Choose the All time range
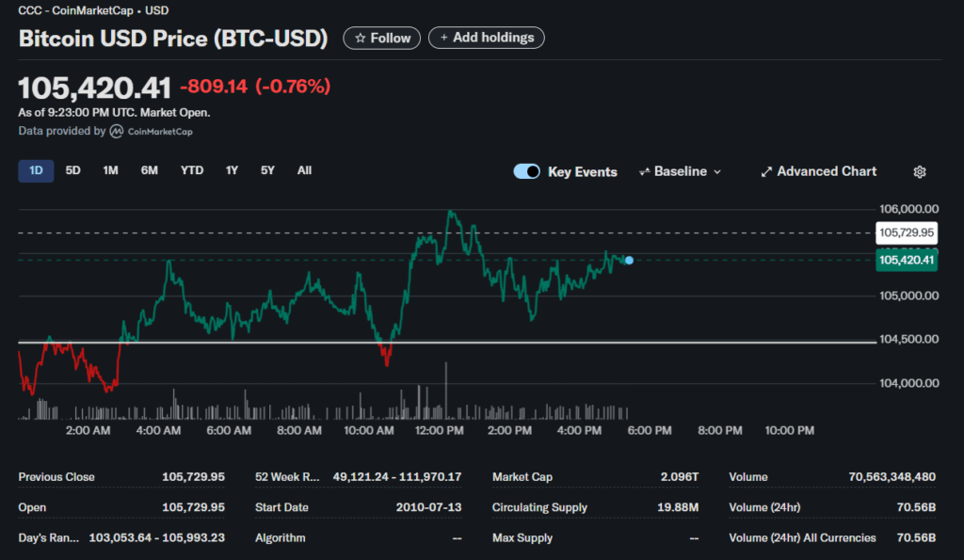Screen dimensions: 964x560 [304, 171]
